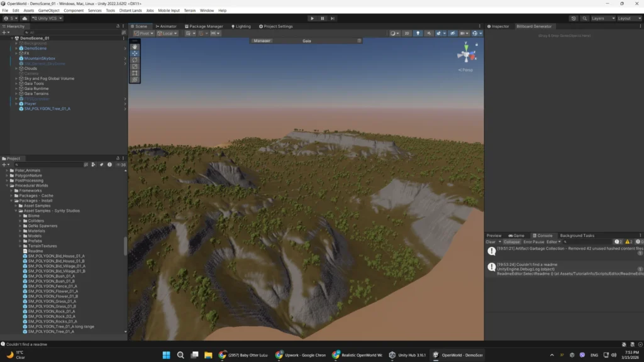Open Upwork Chrome window from taskbar

point(301,355)
